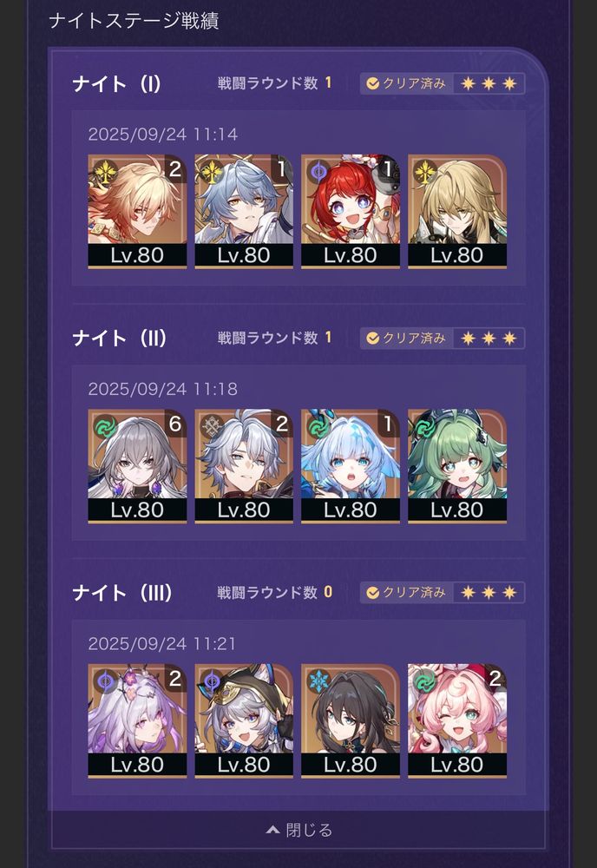Collapse the panel with 閉じる

[x=299, y=830]
